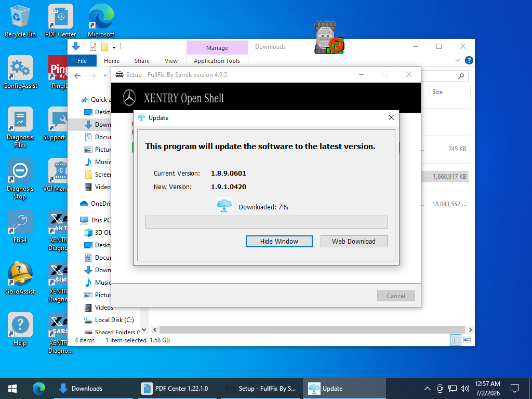Open the Windows Start button
This screenshot has height=399, width=532.
click(x=12, y=389)
